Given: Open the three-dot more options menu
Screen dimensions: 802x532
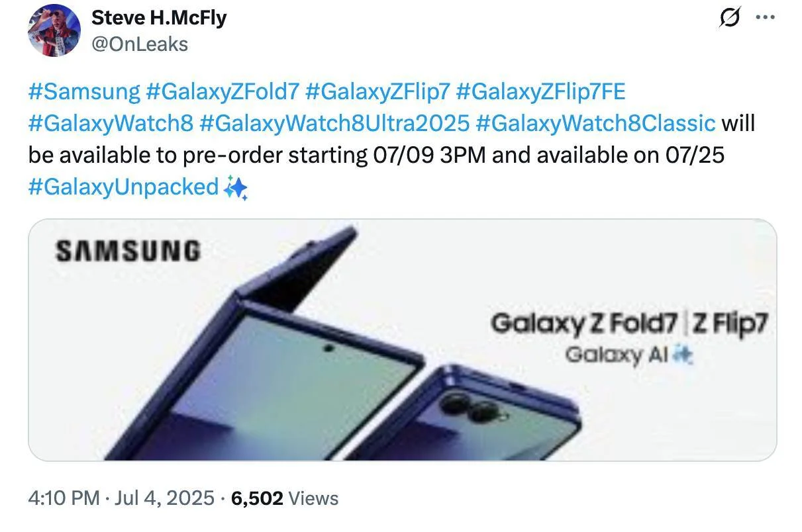Looking at the screenshot, I should pos(765,19).
